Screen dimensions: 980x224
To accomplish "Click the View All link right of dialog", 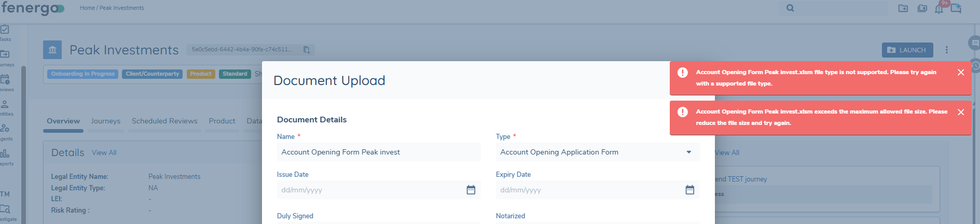I will (727, 152).
